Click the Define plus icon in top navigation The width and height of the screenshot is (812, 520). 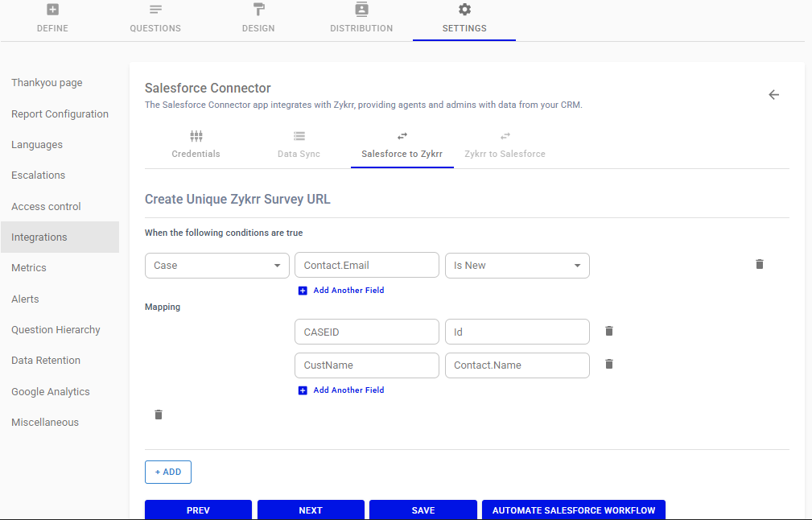(52, 10)
